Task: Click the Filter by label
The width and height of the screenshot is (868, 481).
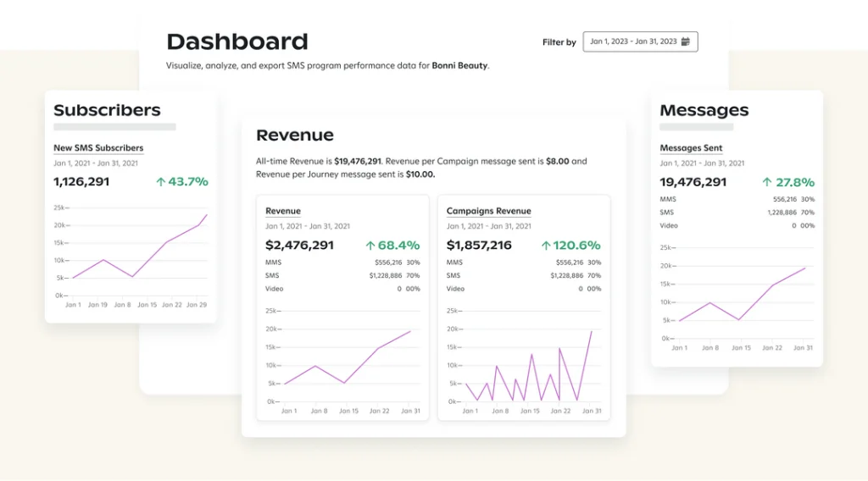Action: [559, 42]
